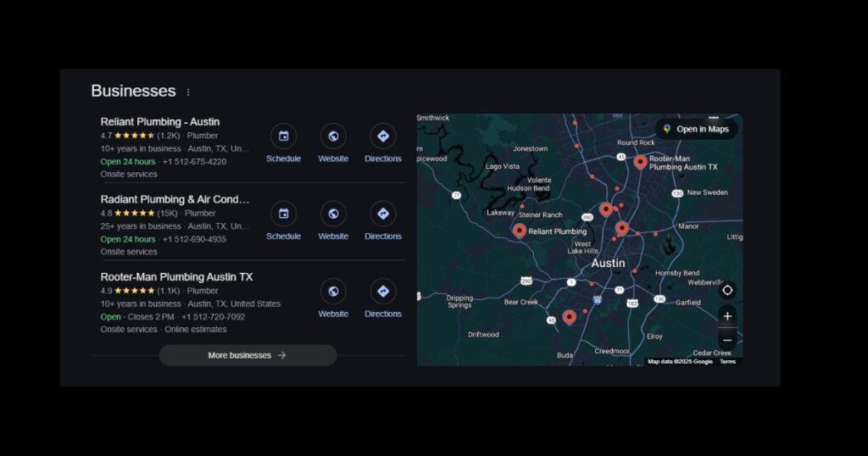Open Website icon for Reliant Plumbing - Austin

[333, 136]
